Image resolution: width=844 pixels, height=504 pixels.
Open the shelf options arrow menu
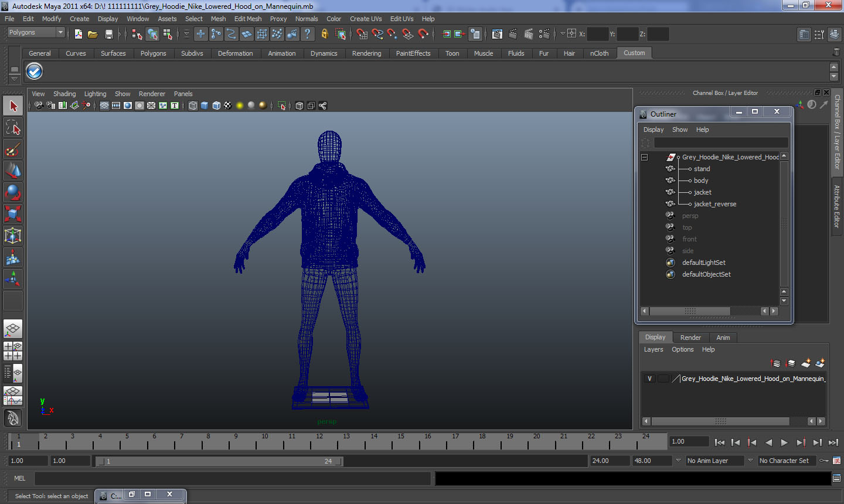tap(15, 79)
